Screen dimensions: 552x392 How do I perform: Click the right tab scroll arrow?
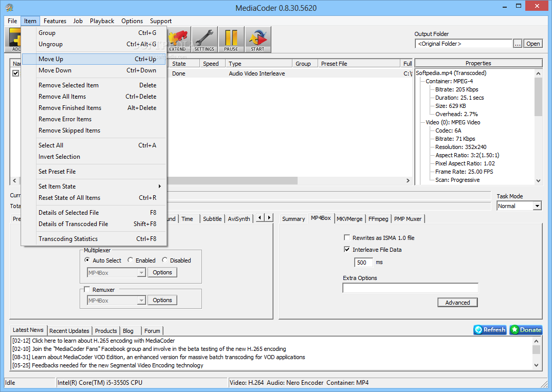(269, 218)
